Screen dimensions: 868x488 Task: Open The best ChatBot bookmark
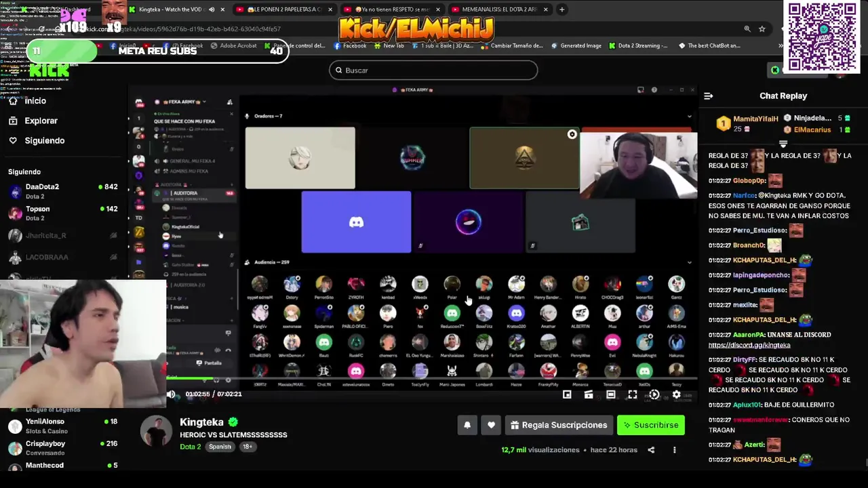(x=709, y=45)
